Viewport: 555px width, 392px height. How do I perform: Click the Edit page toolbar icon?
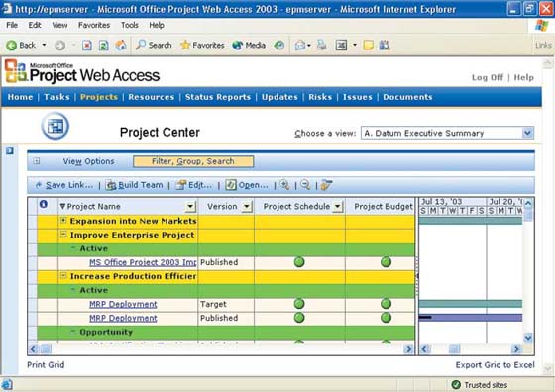point(341,45)
